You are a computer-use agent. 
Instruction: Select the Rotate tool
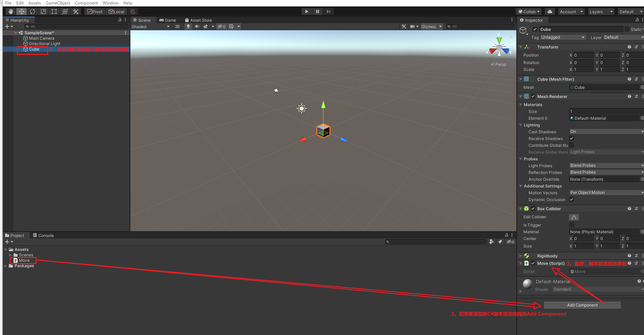point(33,12)
